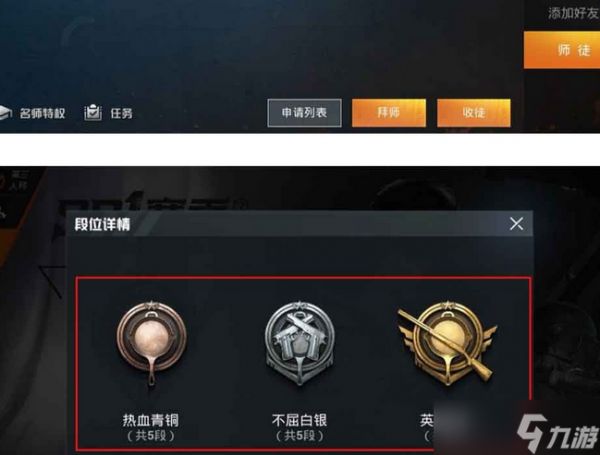Click the 任务 clipboard icon
The height and width of the screenshot is (455, 600).
coord(93,113)
